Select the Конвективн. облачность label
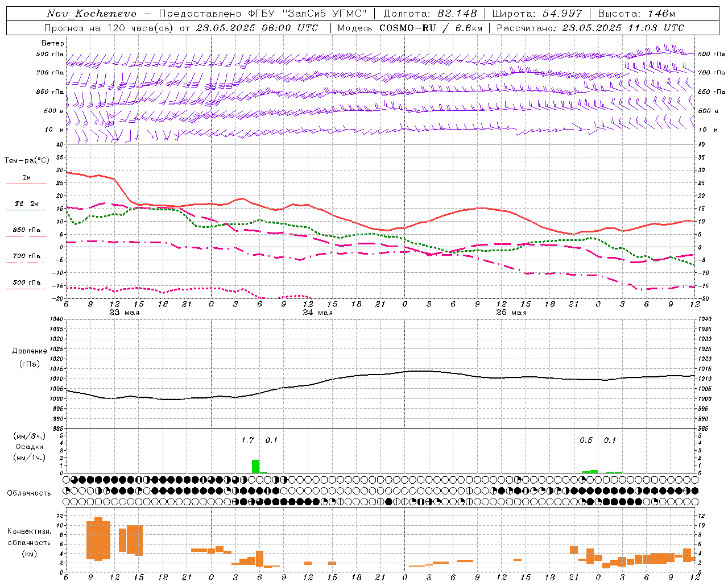The height and width of the screenshot is (582, 728). [29, 537]
